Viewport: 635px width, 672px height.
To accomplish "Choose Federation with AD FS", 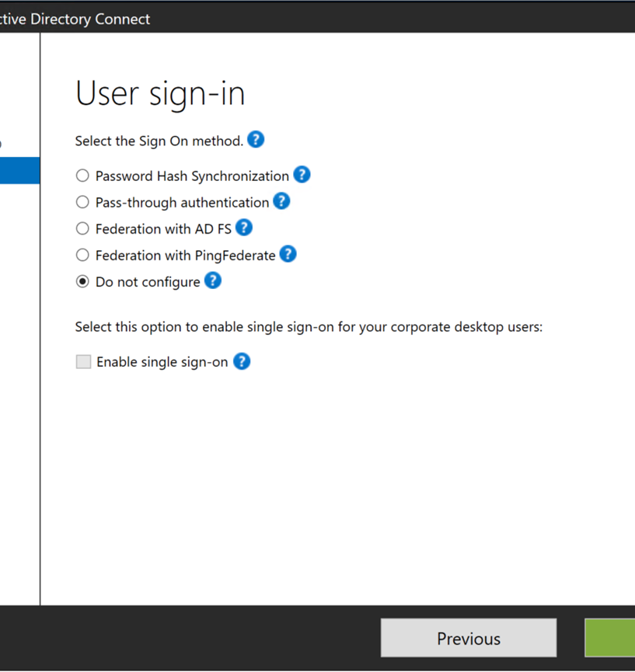I will pos(82,228).
